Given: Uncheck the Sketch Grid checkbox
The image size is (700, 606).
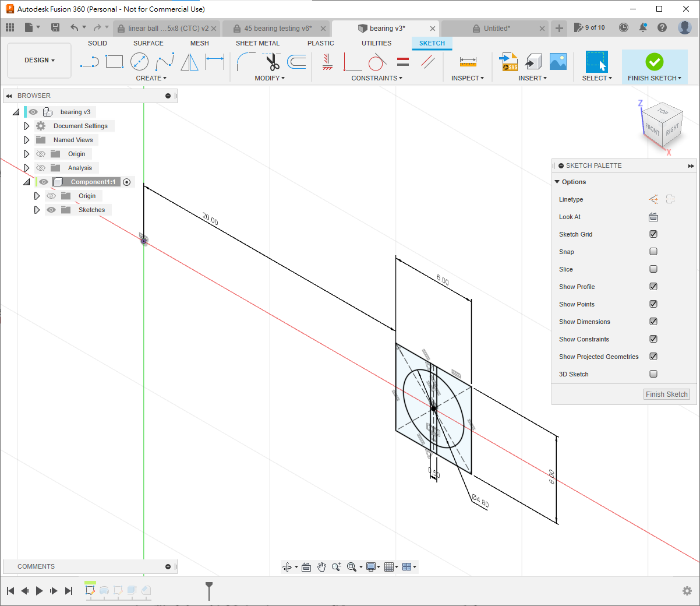Looking at the screenshot, I should click(x=653, y=234).
